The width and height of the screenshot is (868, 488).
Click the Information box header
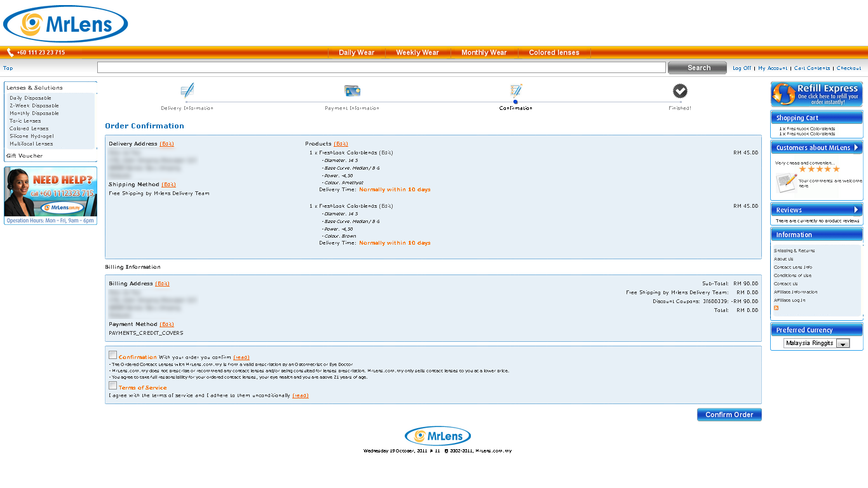(817, 234)
